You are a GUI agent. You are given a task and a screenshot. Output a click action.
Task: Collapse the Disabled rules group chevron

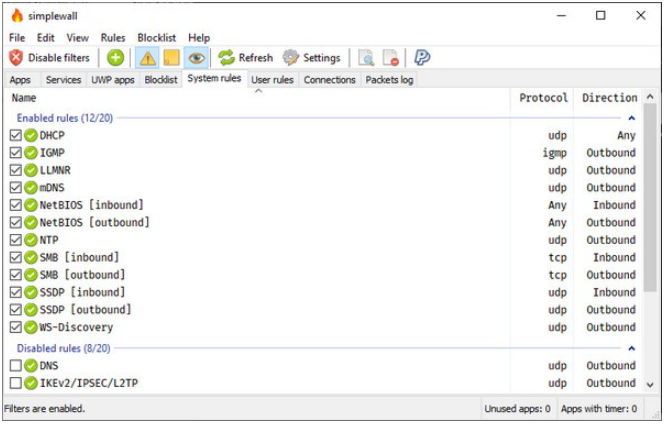pos(631,348)
